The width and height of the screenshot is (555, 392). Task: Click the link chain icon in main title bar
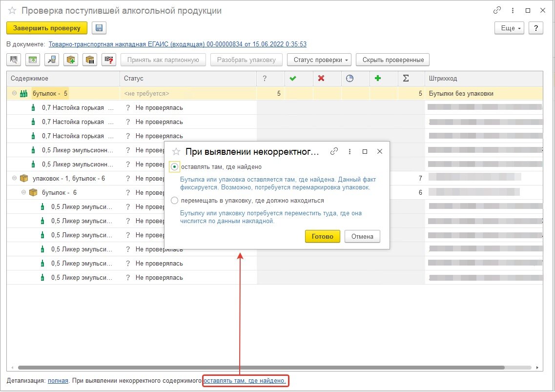click(497, 10)
